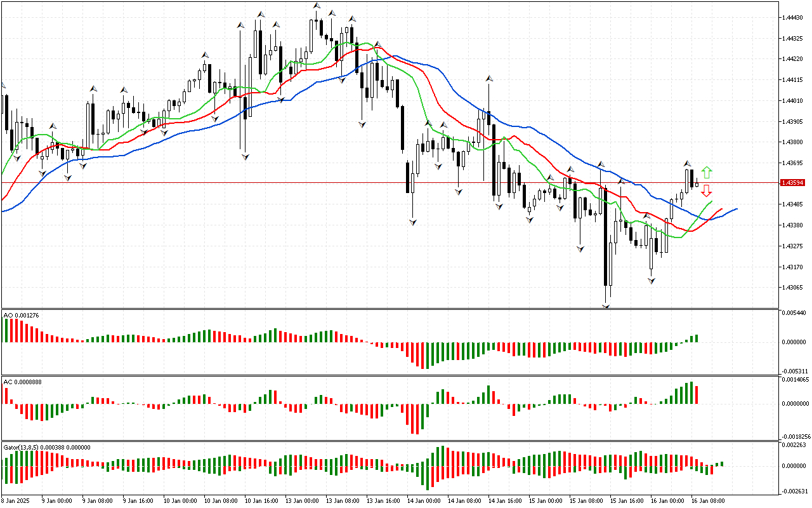This screenshot has height=508, width=812.
Task: Click the 13 Jan 16:00 time axis label
Action: (384, 501)
